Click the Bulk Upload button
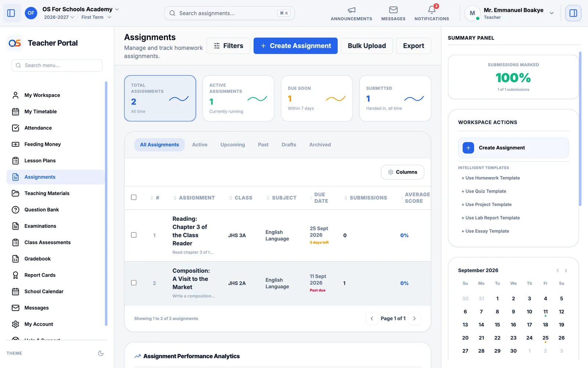 coord(367,46)
